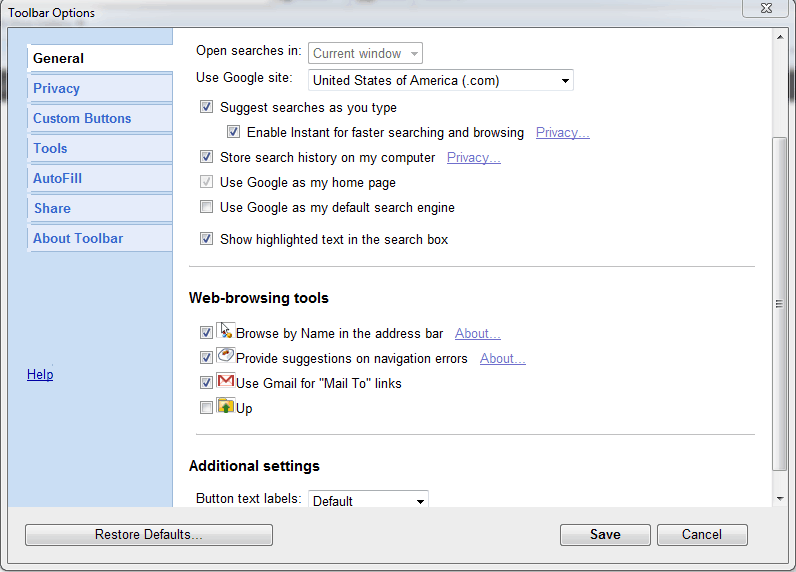Enable Use Google as default search engine
The height and width of the screenshot is (572, 796).
pyautogui.click(x=206, y=207)
